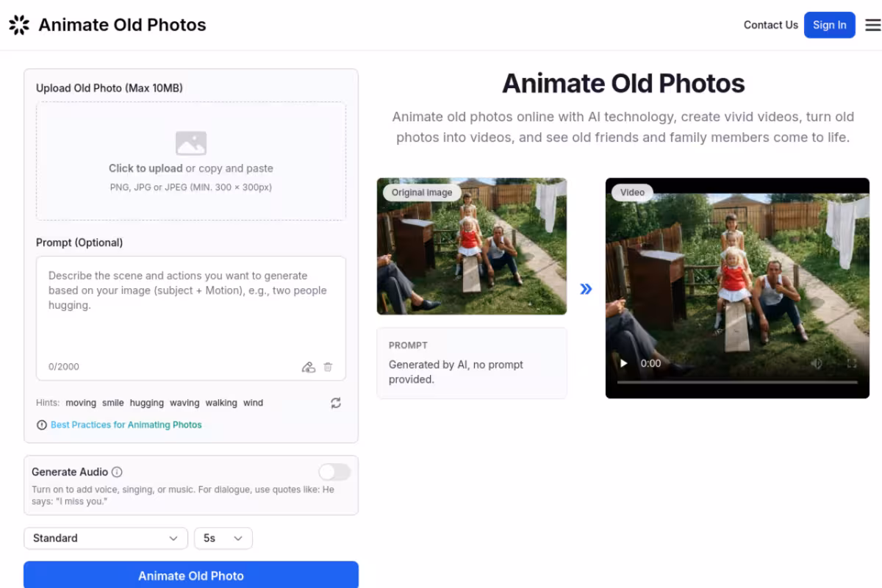The image size is (882, 588).
Task: Click the image placeholder upload icon
Action: [x=191, y=143]
